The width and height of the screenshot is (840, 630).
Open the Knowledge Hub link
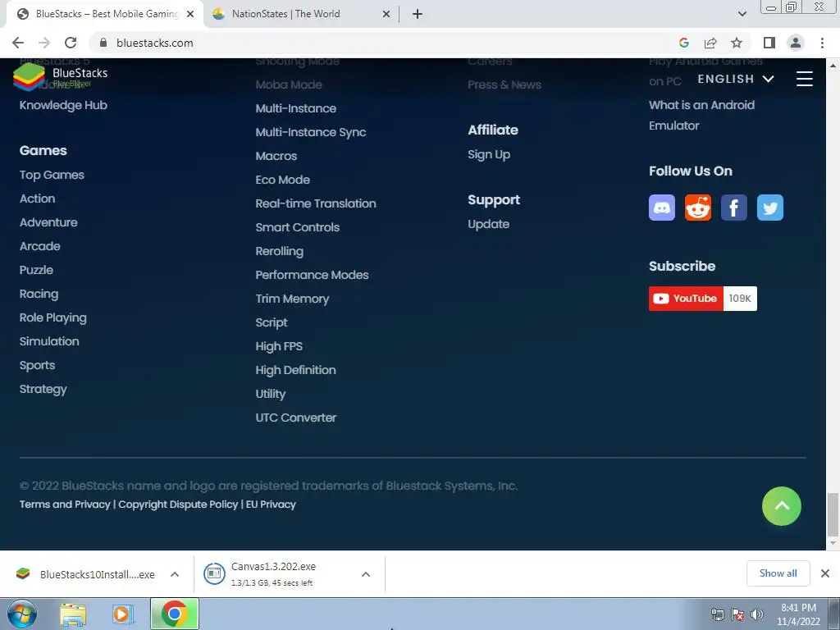pyautogui.click(x=63, y=105)
